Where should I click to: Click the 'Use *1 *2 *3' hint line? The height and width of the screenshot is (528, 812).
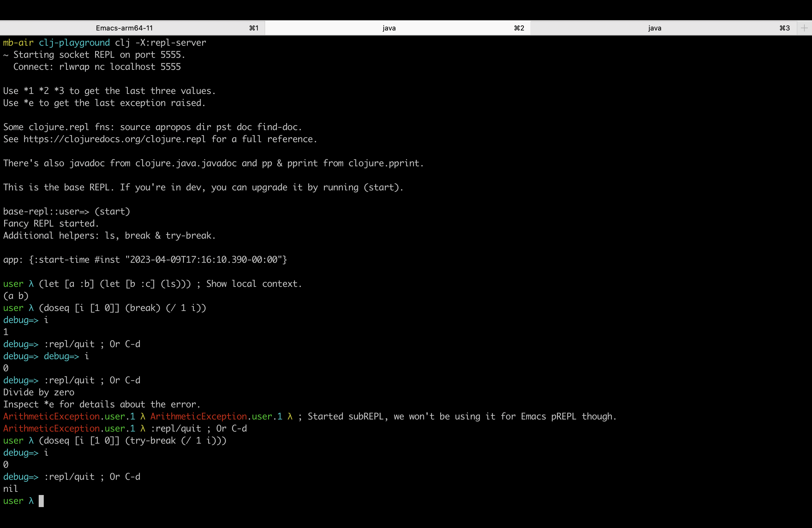[x=109, y=91]
